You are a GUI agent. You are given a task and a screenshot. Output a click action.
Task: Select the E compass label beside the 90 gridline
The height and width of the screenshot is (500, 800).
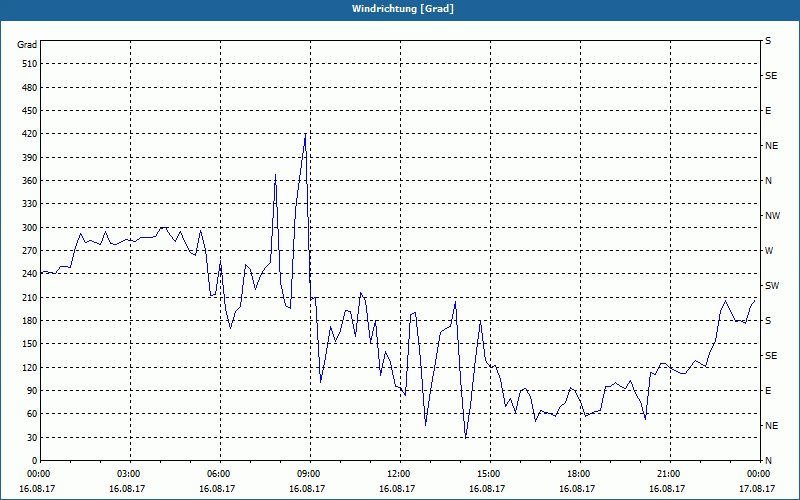768,391
